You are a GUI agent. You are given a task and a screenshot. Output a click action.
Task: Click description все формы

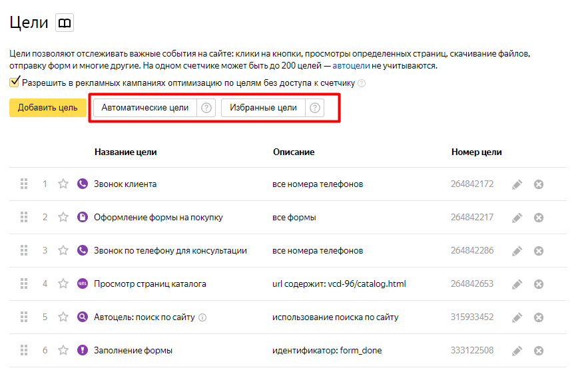(x=294, y=218)
